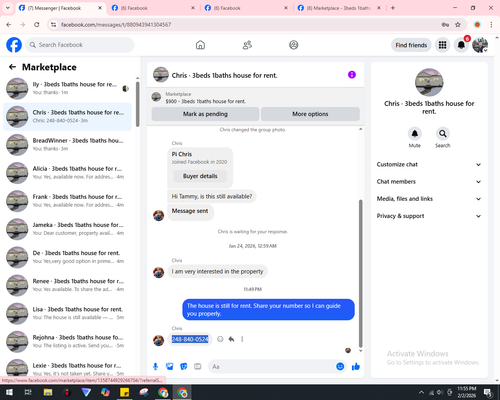Click the Find friends button
Image resolution: width=500 pixels, height=400 pixels.
point(411,45)
